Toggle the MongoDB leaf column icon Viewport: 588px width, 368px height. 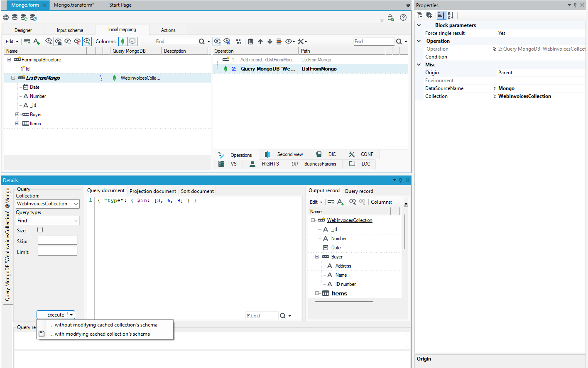[123, 41]
